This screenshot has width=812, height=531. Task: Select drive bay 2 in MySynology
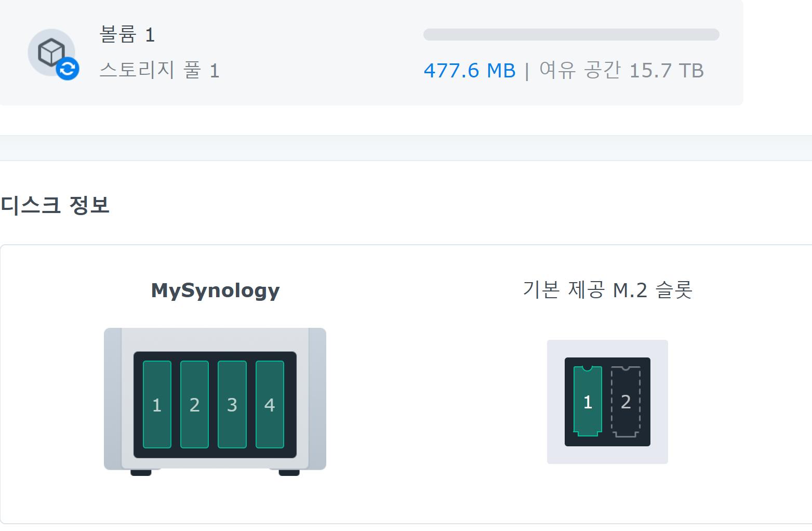(x=194, y=404)
